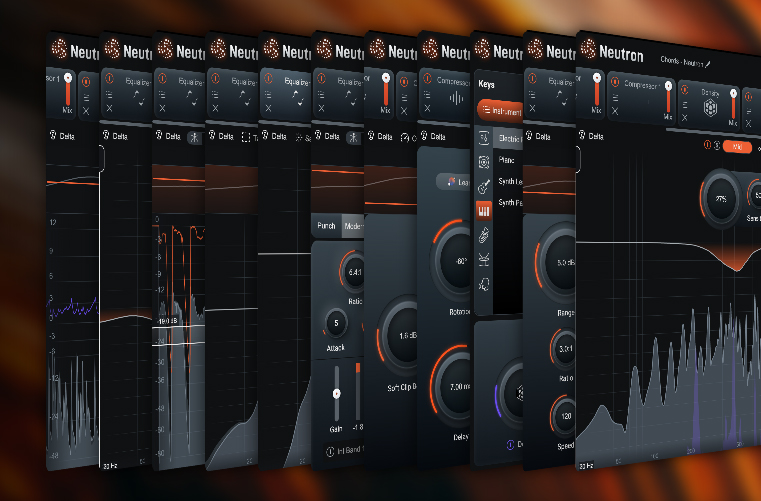Image resolution: width=761 pixels, height=501 pixels.
Task: Select the Synth Le… entry in the Keys list
Action: (x=510, y=182)
